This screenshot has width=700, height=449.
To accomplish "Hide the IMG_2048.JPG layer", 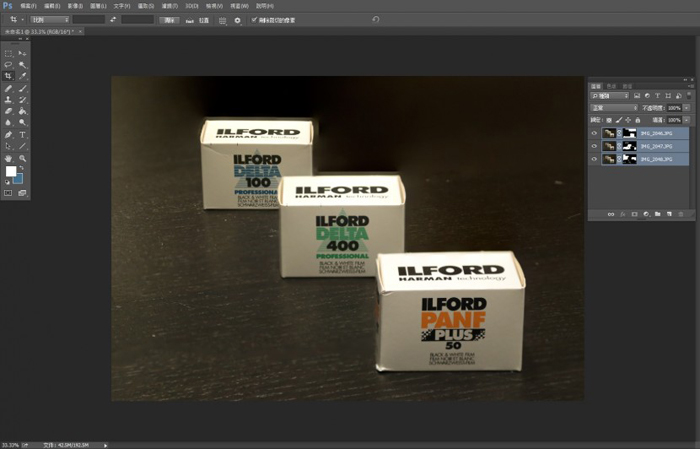I will 594,159.
